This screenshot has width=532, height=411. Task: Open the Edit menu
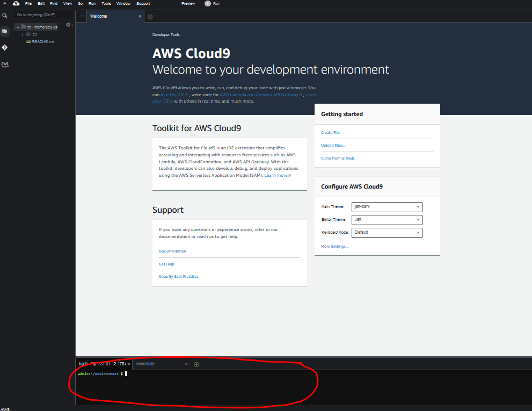point(41,3)
